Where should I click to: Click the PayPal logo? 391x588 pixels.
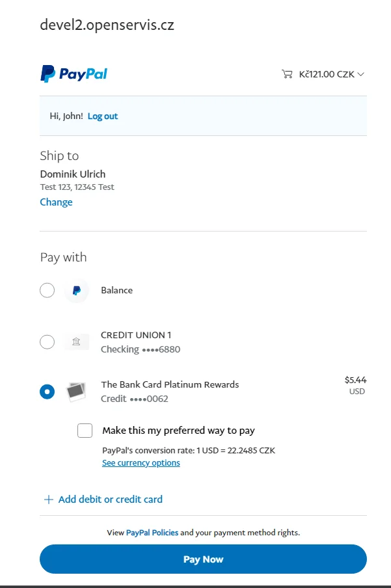[x=74, y=74]
